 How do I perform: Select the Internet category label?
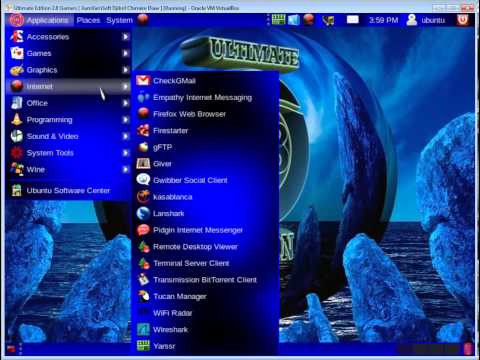(x=39, y=86)
